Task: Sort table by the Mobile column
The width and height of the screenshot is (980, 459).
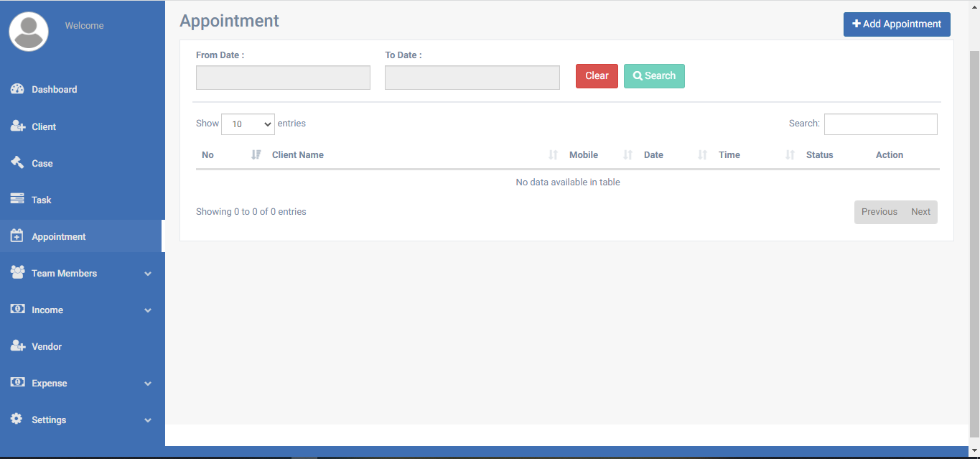Action: click(x=583, y=155)
